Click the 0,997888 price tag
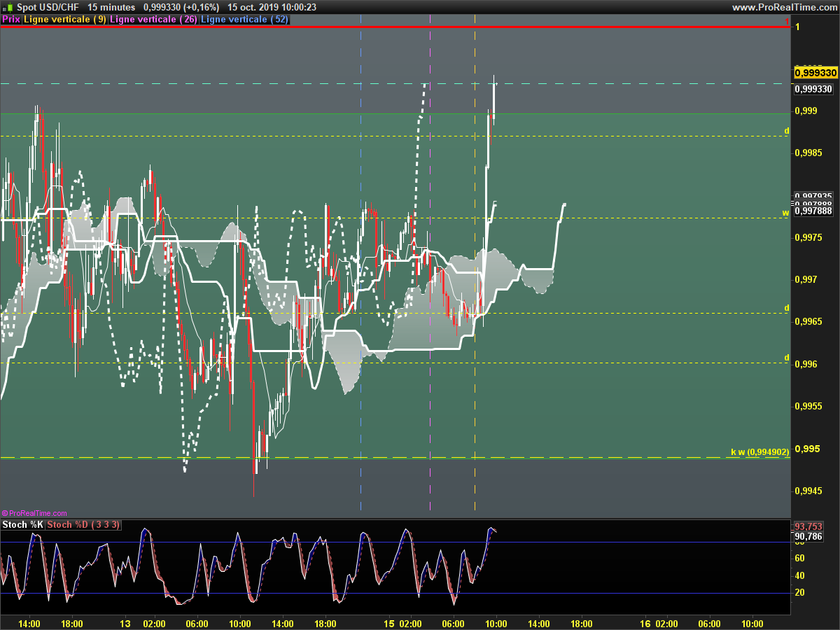 tap(813, 211)
